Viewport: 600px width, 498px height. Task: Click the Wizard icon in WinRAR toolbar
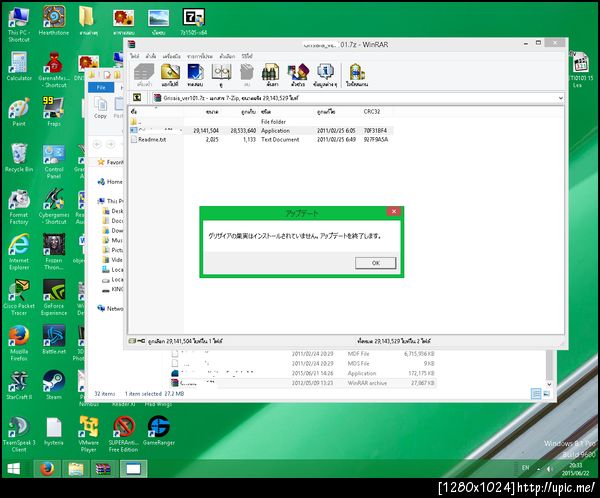point(298,75)
